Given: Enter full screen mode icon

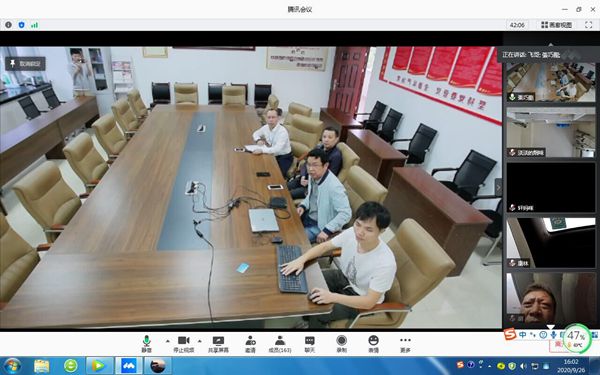Looking at the screenshot, I should click(589, 25).
